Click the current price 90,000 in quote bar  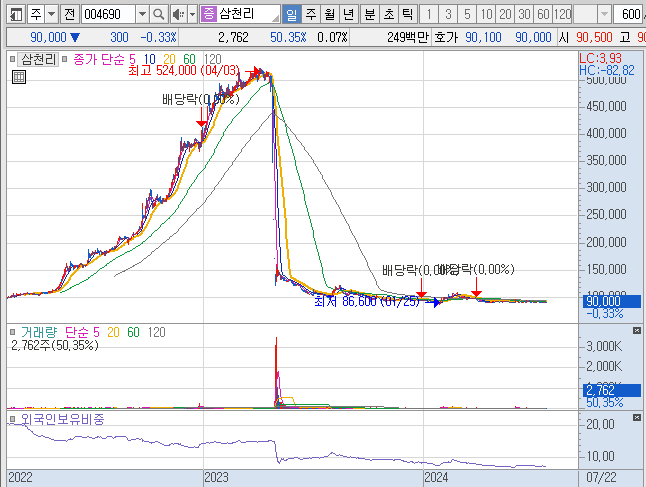[x=48, y=37]
